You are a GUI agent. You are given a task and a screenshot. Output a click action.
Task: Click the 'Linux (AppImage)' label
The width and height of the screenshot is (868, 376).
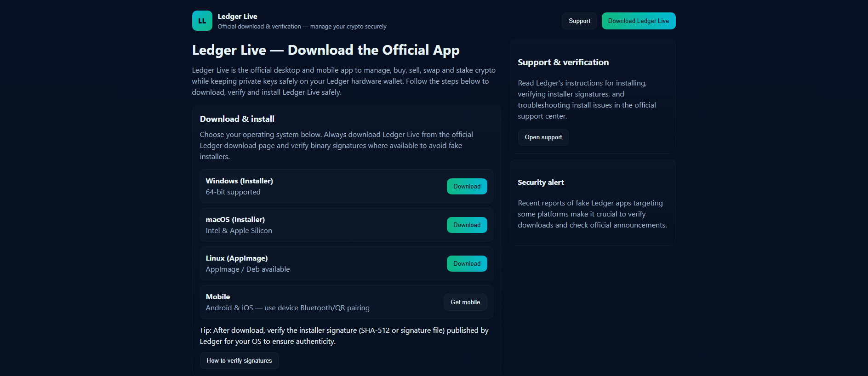(236, 258)
